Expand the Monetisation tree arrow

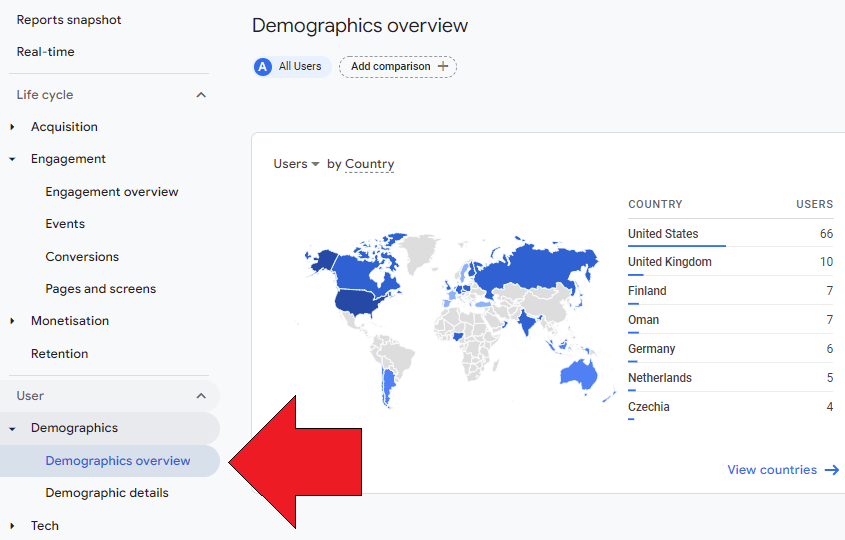12,321
